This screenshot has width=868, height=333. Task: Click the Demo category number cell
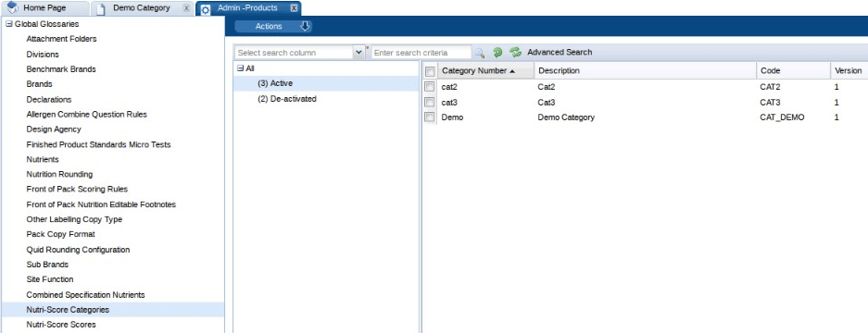[452, 117]
